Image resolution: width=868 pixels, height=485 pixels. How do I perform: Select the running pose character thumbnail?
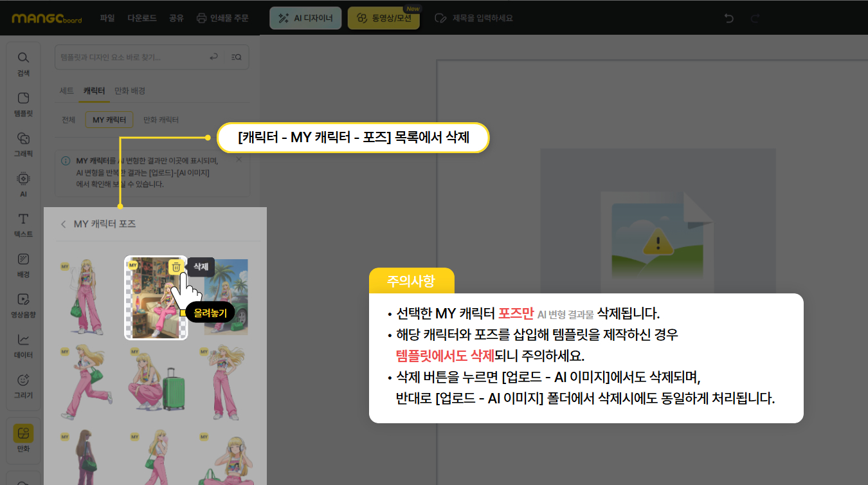coord(87,381)
